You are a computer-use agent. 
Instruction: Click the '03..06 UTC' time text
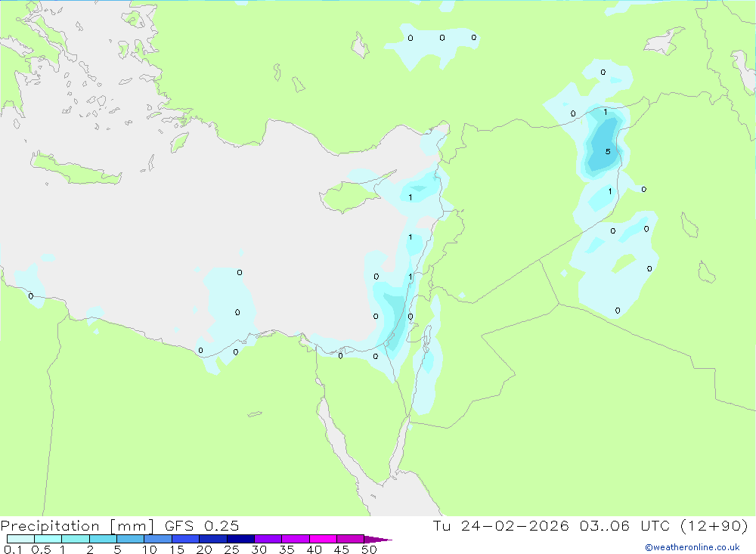click(x=624, y=526)
